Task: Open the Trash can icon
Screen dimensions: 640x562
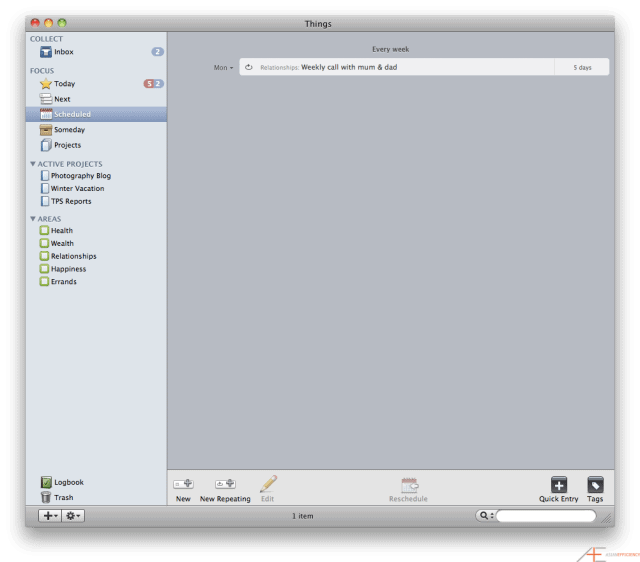Action: point(46,498)
